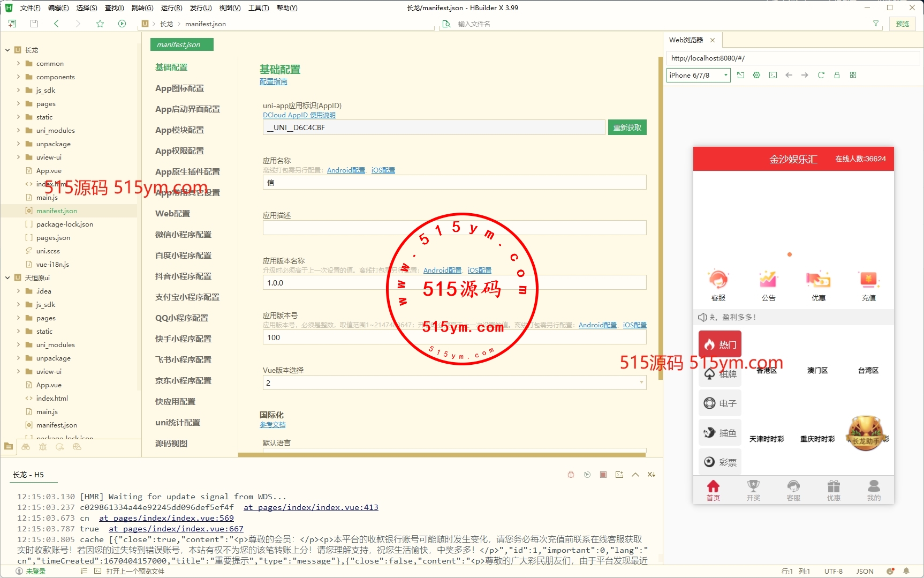Screen dimensions: 924x578
Task: Open the 运行(R) menu
Action: click(x=171, y=7)
